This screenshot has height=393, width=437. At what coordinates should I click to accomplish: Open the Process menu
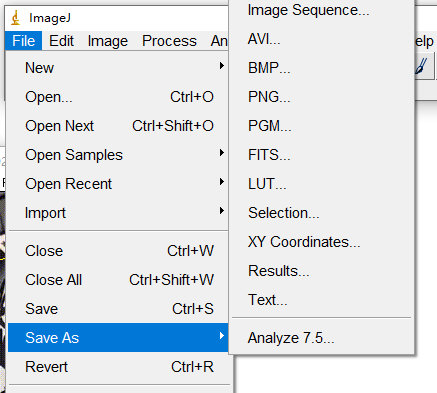[169, 41]
